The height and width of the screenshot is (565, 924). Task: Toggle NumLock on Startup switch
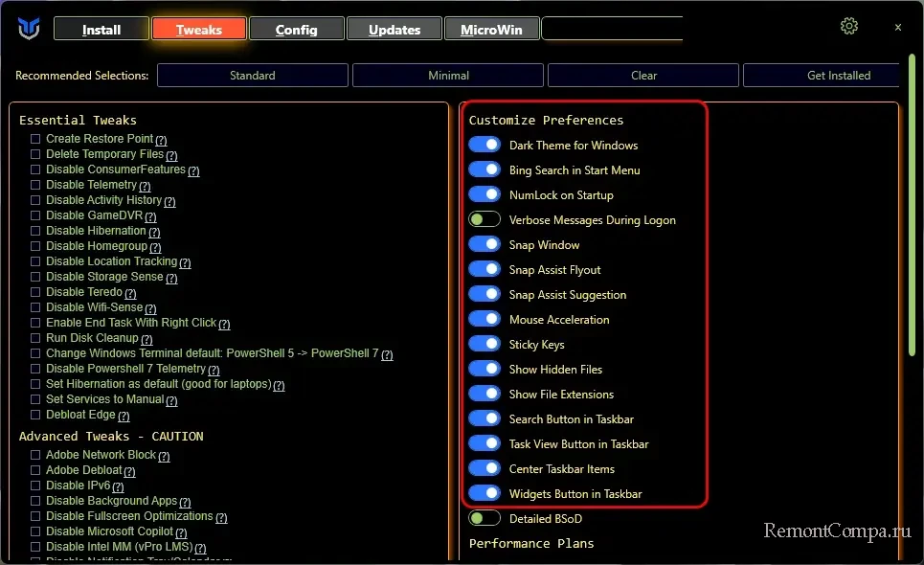tap(485, 194)
